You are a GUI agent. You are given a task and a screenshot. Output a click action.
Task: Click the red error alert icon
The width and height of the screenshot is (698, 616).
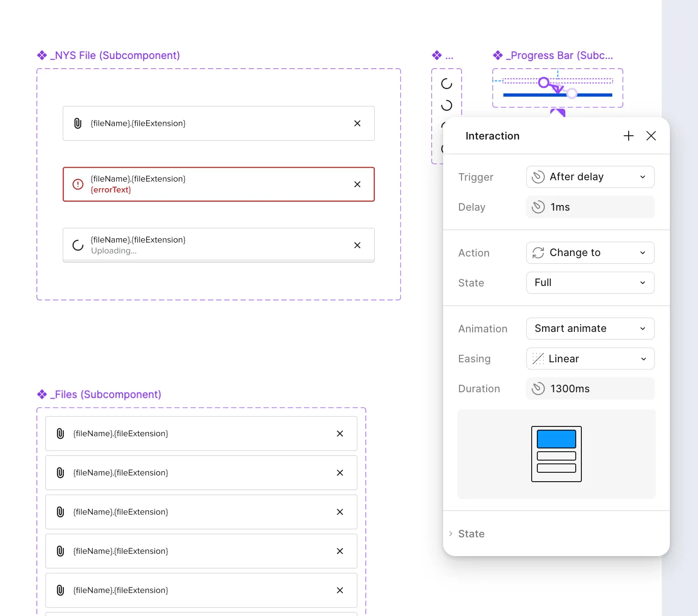tap(78, 184)
